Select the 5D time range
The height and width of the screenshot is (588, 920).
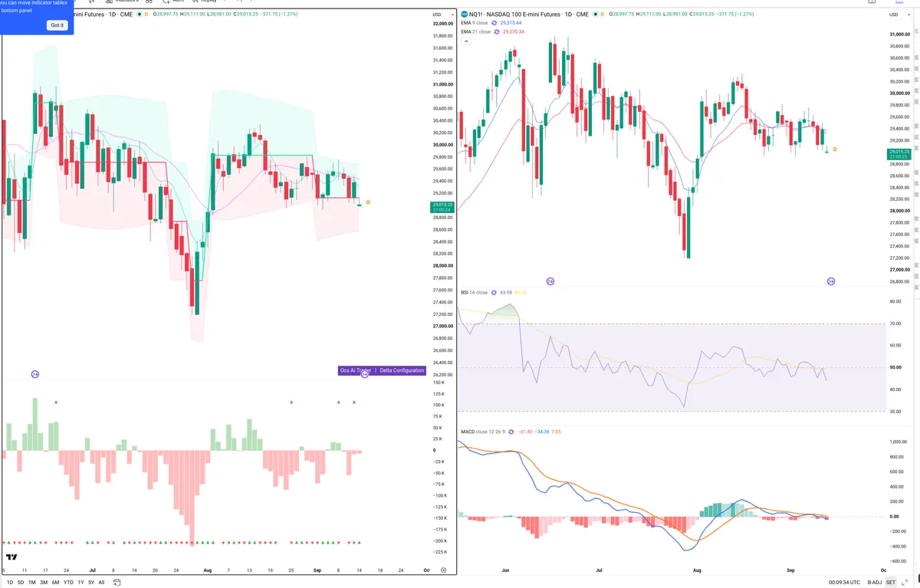(21, 582)
